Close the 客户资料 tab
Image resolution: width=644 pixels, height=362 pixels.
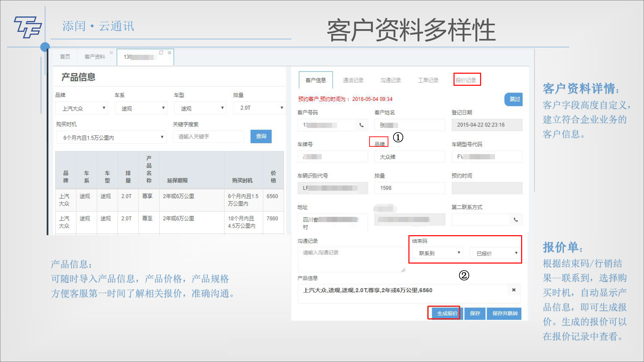coord(111,52)
